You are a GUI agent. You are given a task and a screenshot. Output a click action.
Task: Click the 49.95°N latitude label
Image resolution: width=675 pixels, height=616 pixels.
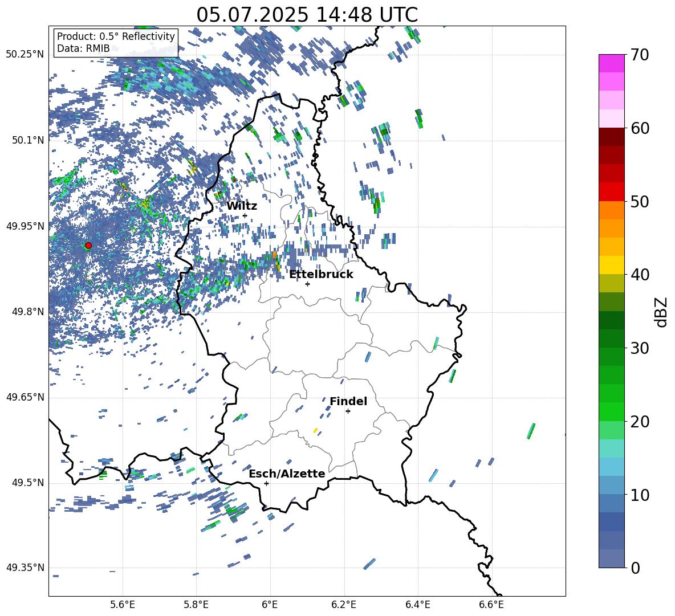[25, 226]
